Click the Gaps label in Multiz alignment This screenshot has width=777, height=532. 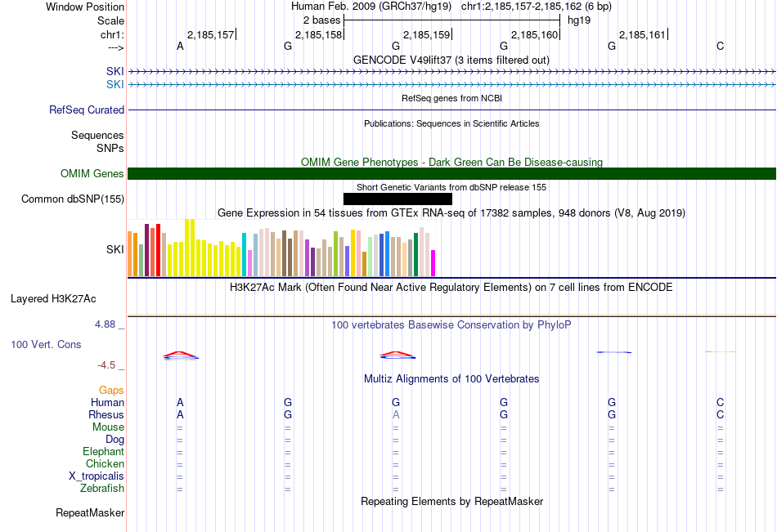point(111,391)
